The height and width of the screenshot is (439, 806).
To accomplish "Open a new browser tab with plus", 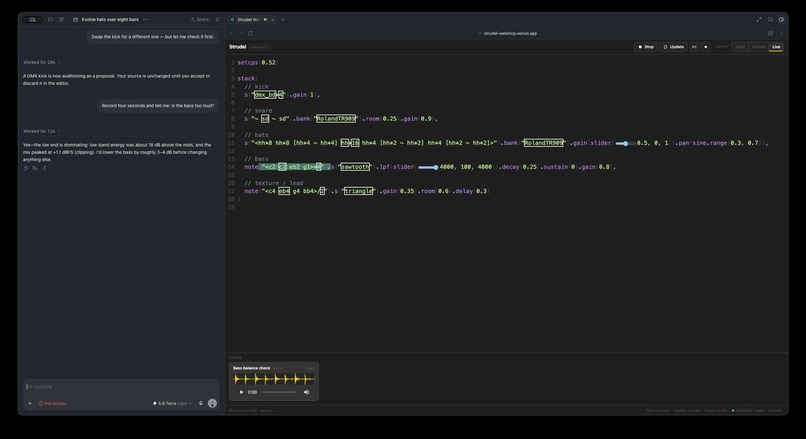I will click(x=283, y=20).
